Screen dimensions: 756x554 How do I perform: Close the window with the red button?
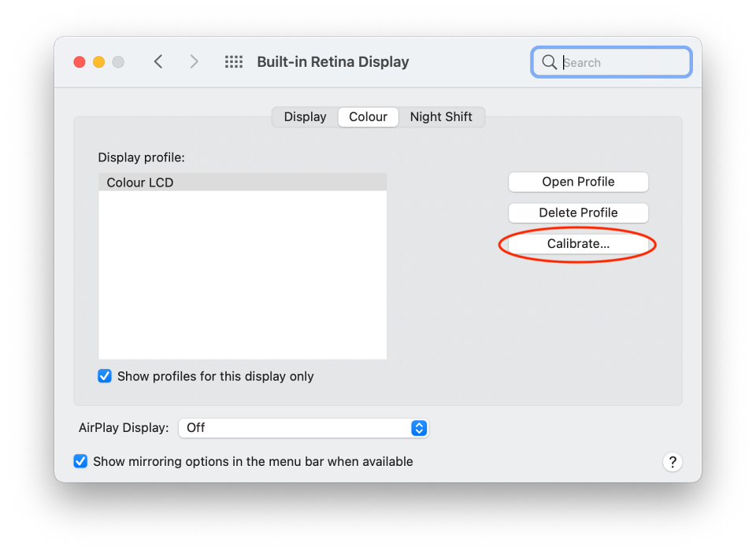(80, 61)
